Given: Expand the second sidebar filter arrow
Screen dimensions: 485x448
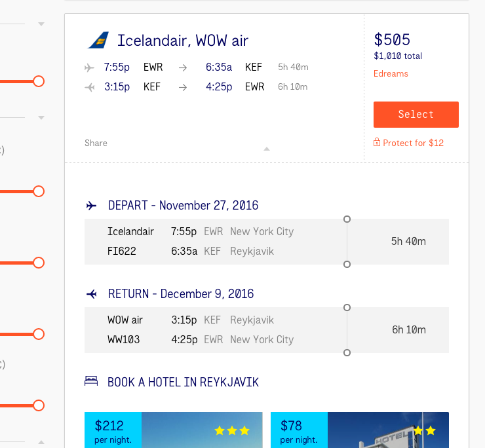Looking at the screenshot, I should point(41,119).
